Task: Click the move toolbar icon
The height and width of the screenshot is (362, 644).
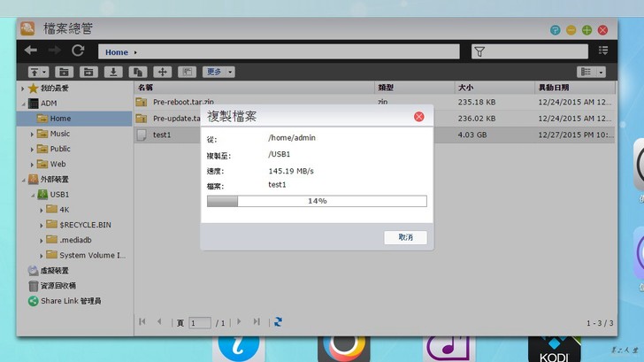Action: (163, 72)
